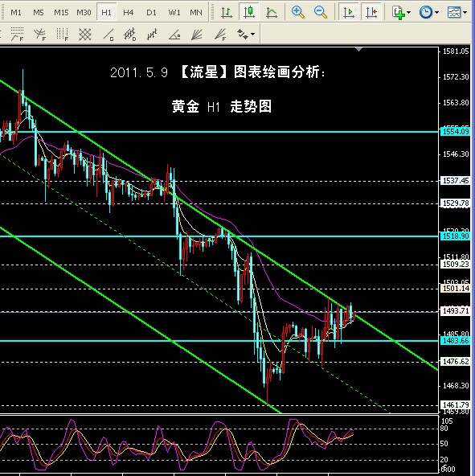Image resolution: width=475 pixels, height=476 pixels.
Task: Select the MN monthly timeframe
Action: point(196,12)
